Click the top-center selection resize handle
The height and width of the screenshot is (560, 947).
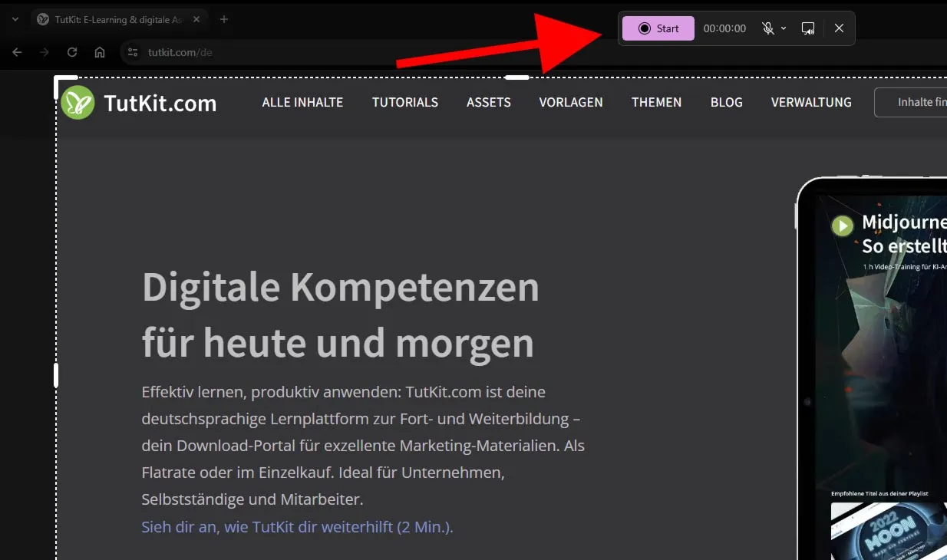(517, 77)
